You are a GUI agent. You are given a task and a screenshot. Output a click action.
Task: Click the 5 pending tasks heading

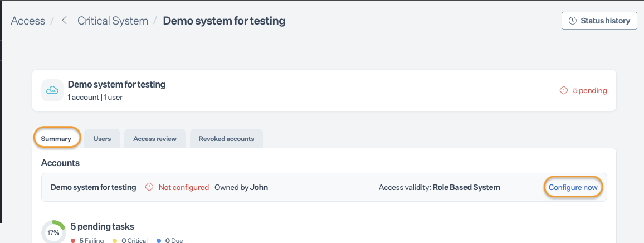(x=102, y=226)
